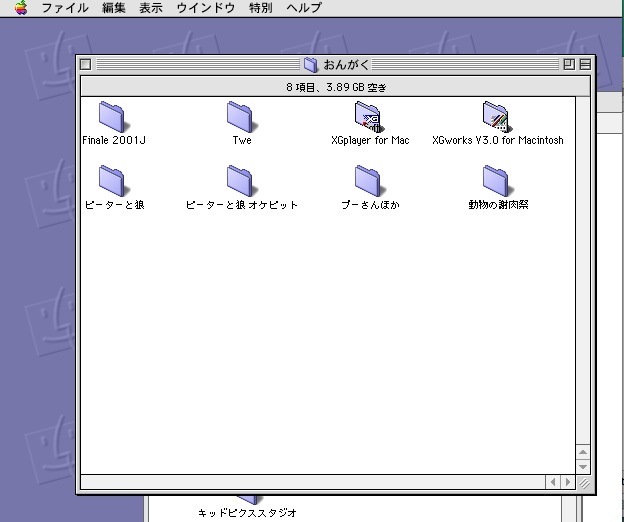Select the ピーターと狼 folder icon
The height and width of the screenshot is (522, 624).
(x=113, y=181)
